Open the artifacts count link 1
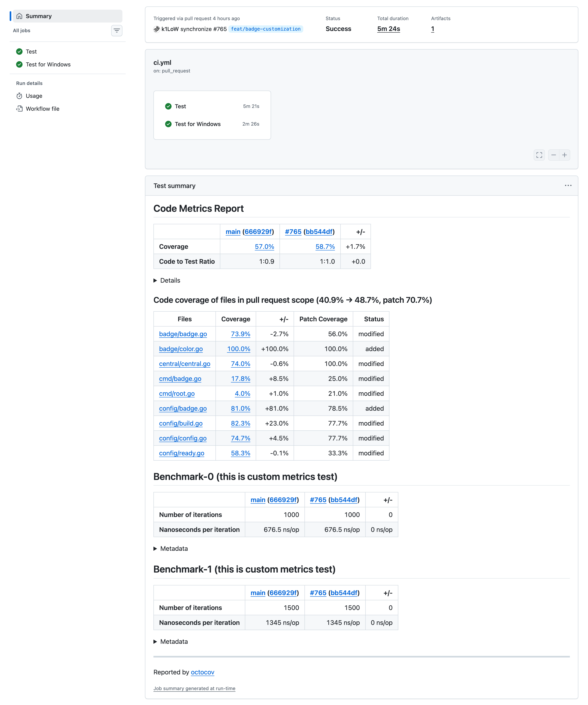 [x=433, y=29]
